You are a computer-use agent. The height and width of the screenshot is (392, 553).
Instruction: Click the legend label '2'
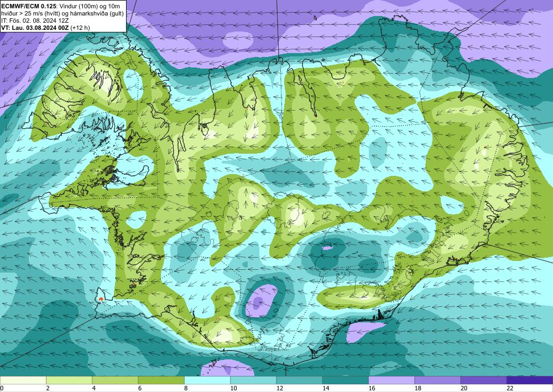point(48,388)
